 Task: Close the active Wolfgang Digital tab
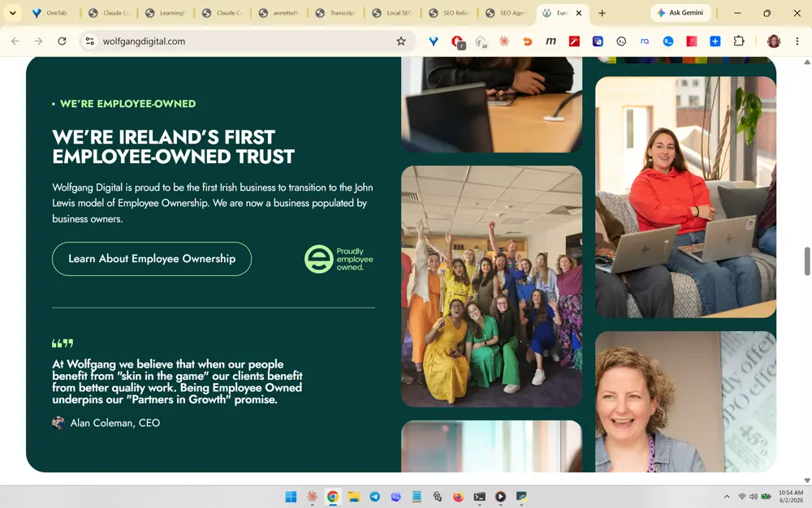(578, 13)
